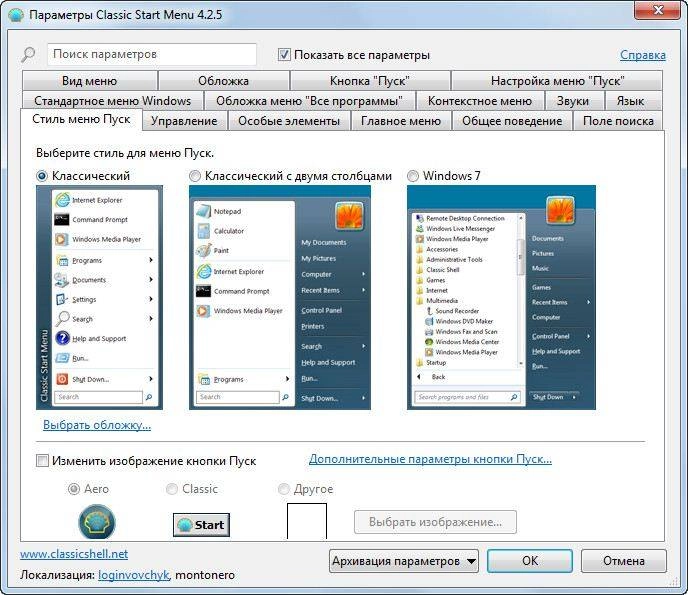Open the Особые элементы tab
Image resolution: width=688 pixels, height=595 pixels.
289,121
